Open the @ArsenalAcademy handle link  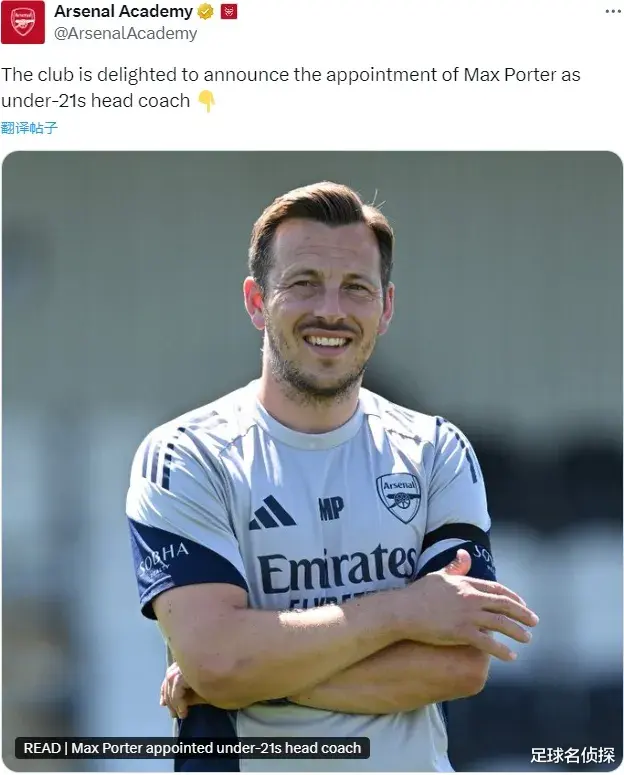tap(126, 34)
